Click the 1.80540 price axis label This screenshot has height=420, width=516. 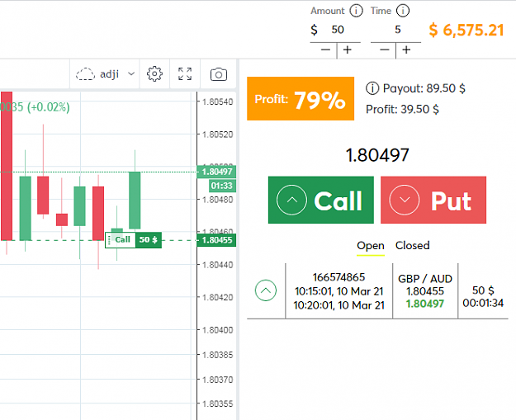pyautogui.click(x=217, y=102)
